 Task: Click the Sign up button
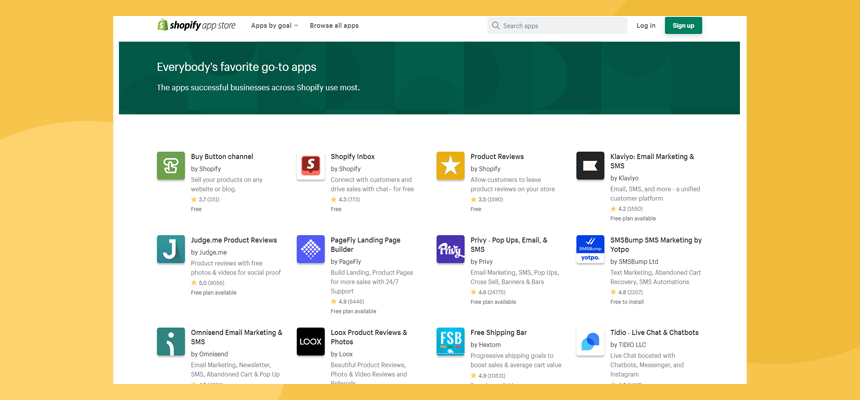[x=683, y=25]
